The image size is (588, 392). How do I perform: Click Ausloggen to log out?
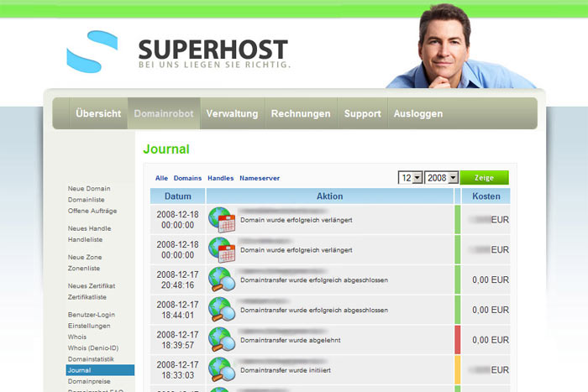point(417,113)
